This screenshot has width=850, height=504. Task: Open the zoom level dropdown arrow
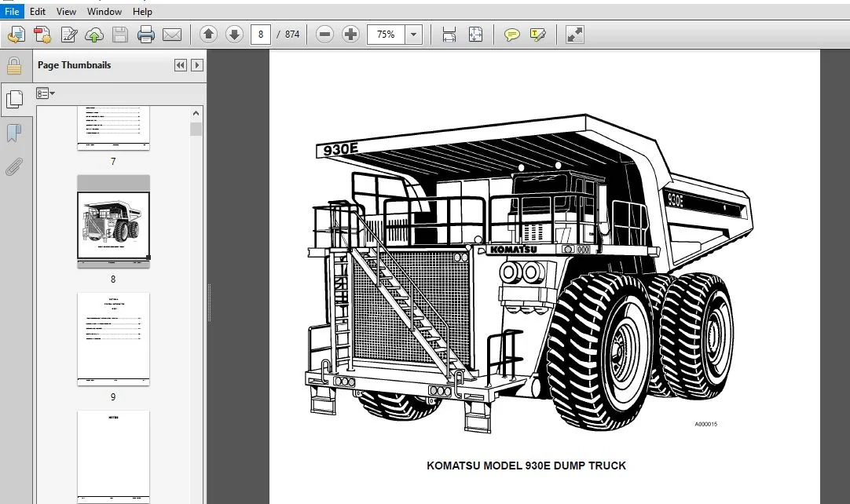[x=414, y=35]
